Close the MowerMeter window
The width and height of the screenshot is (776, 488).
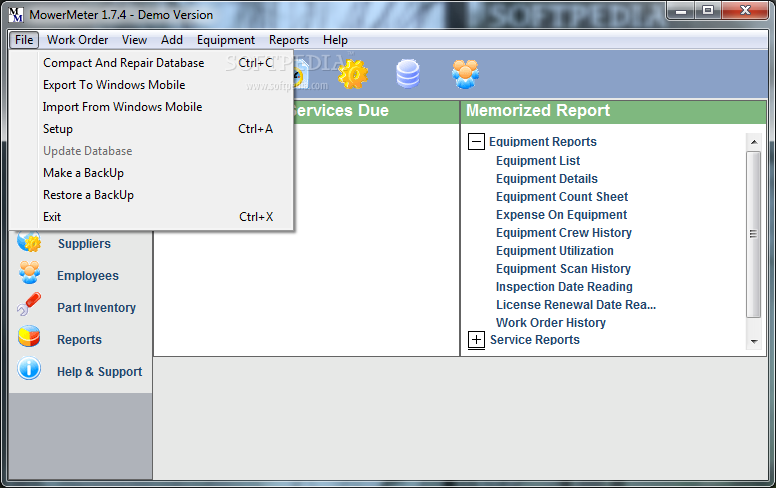coord(745,10)
